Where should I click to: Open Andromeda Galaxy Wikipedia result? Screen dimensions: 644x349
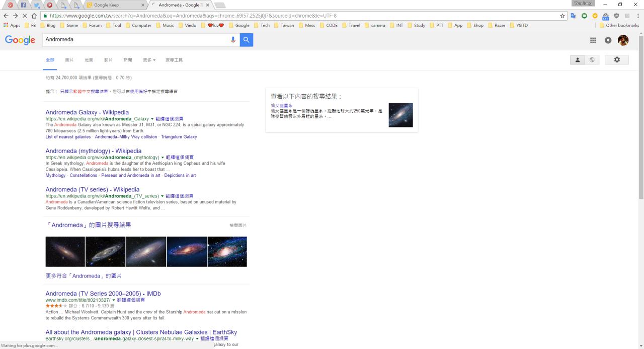(x=87, y=112)
